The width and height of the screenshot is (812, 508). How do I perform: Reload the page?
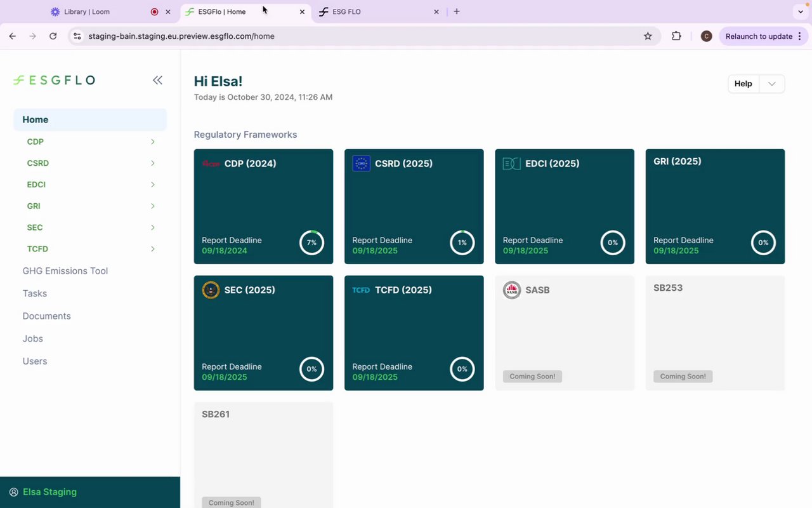(x=53, y=36)
